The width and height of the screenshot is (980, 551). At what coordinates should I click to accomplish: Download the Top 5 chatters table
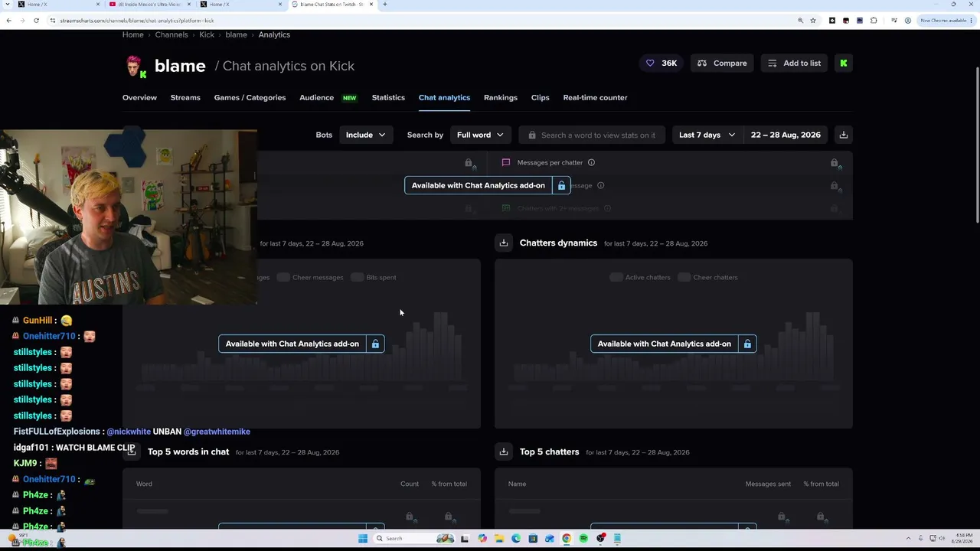503,452
